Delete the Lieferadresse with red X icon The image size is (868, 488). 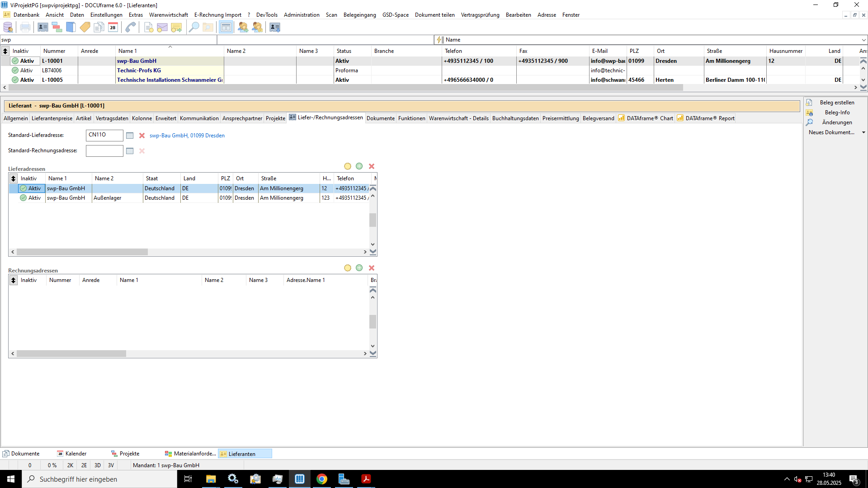coord(372,166)
